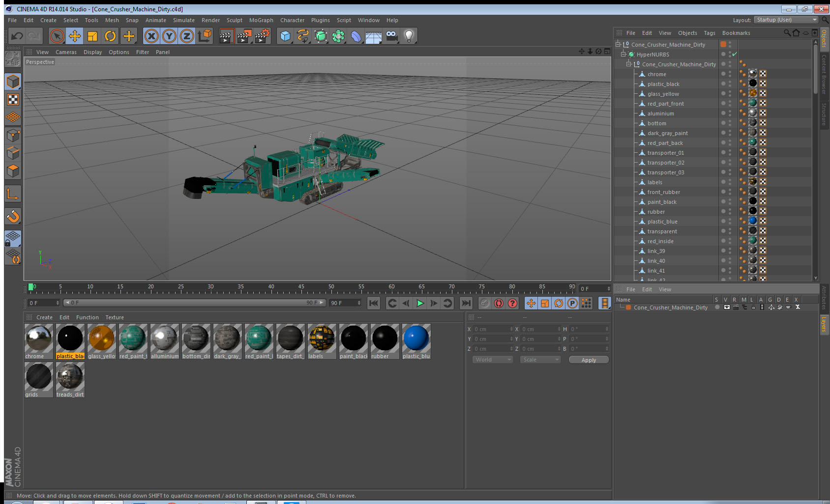Toggle X axis lock
This screenshot has height=504, width=830.
(151, 36)
